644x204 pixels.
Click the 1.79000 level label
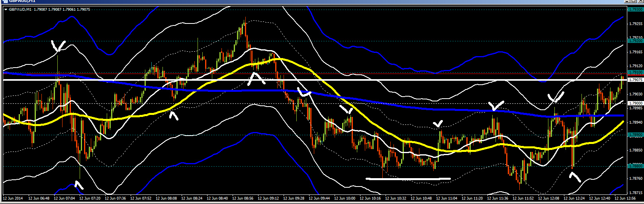pos(635,103)
